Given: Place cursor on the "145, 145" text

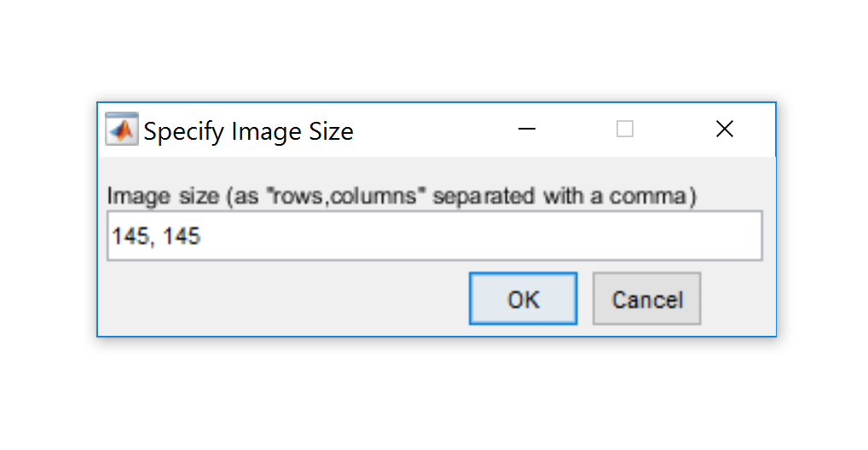Looking at the screenshot, I should click(156, 236).
